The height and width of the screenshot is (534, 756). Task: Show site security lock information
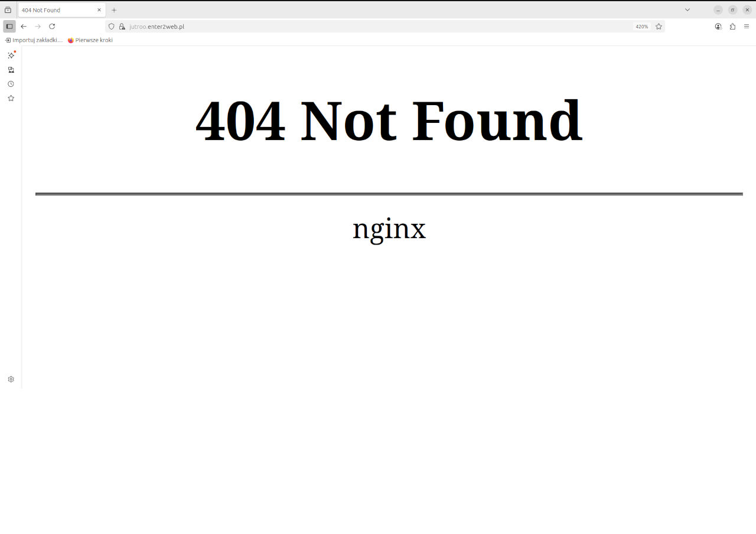click(x=122, y=27)
